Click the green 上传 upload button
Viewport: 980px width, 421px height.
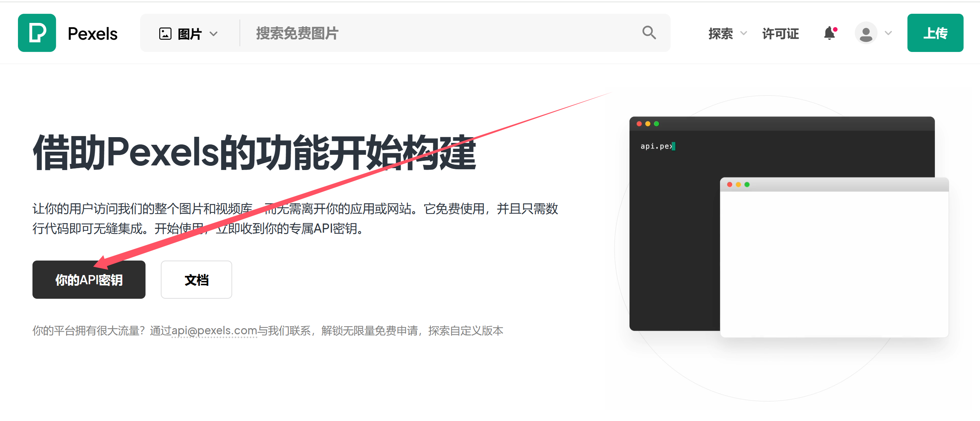click(x=935, y=33)
